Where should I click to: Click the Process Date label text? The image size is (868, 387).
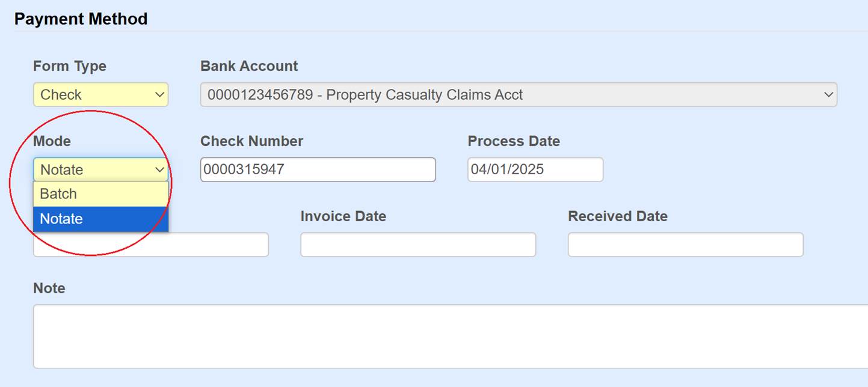coord(514,141)
